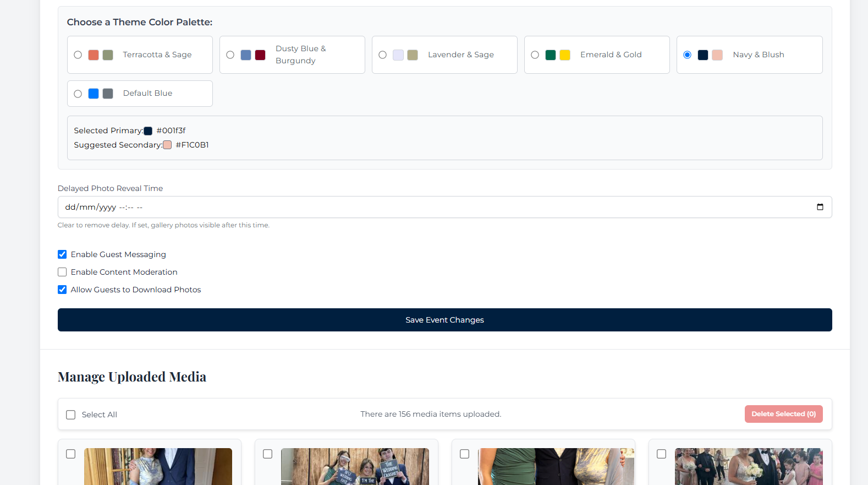Click the emerald green palette swatch
The width and height of the screenshot is (868, 485).
click(551, 55)
